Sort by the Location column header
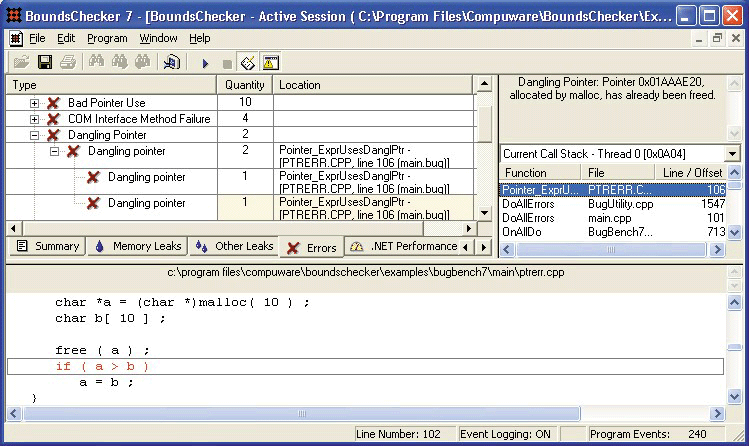 (373, 85)
